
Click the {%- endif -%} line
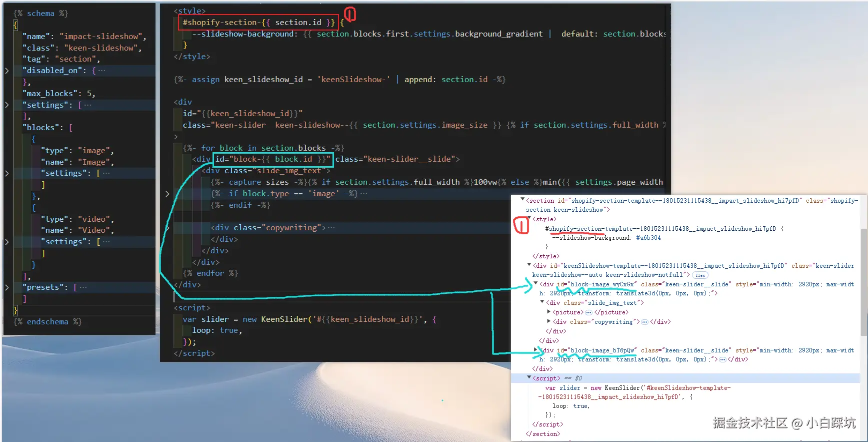click(240, 205)
